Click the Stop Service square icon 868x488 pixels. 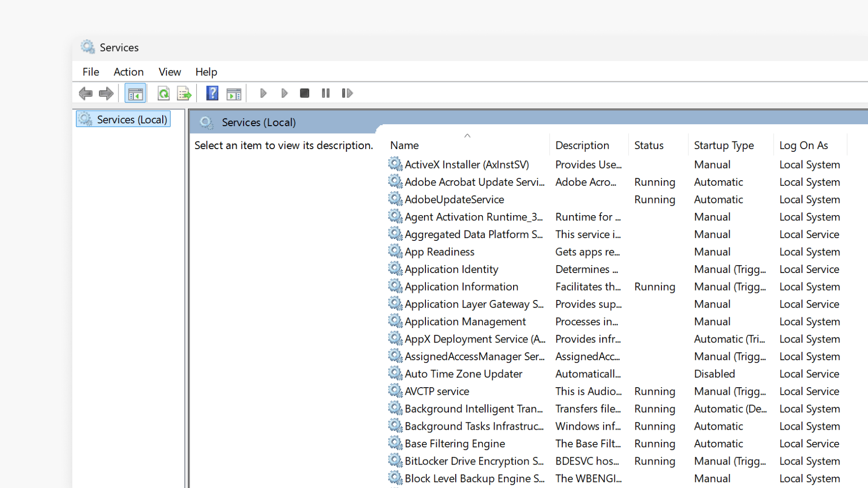[x=305, y=94]
